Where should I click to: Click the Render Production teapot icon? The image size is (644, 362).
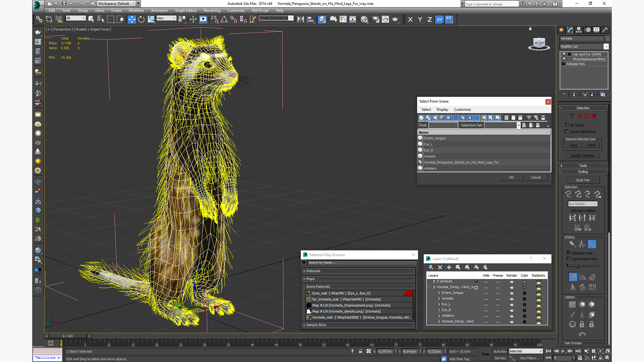pyautogui.click(x=395, y=19)
